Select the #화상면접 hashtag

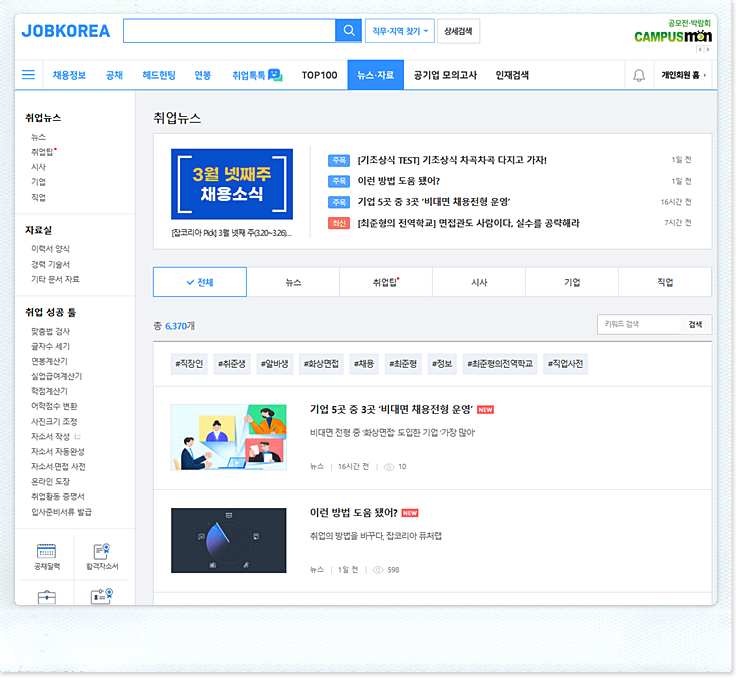pos(321,364)
